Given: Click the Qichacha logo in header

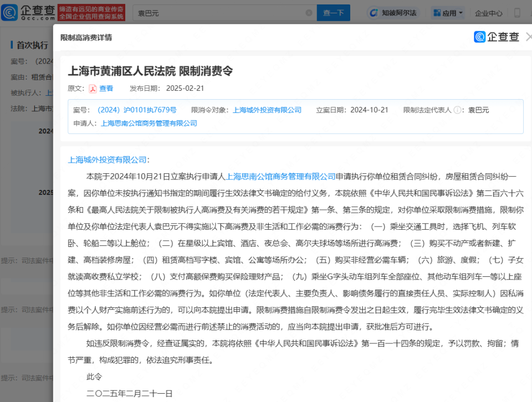Looking at the screenshot, I should tap(28, 13).
